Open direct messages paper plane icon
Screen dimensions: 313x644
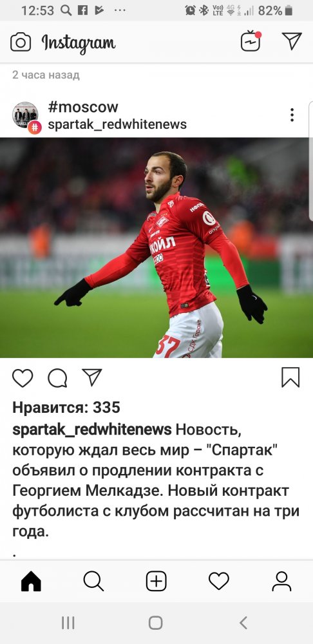coord(292,41)
